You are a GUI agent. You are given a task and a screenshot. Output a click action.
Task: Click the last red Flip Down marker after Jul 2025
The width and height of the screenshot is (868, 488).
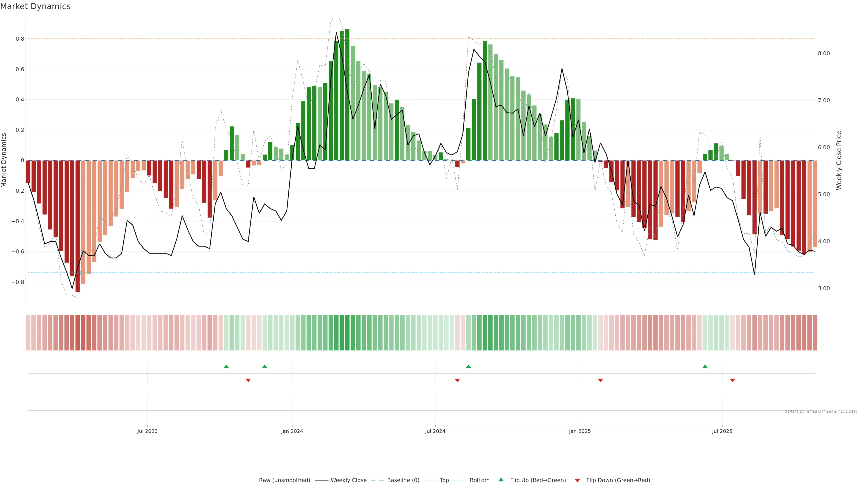pos(733,380)
